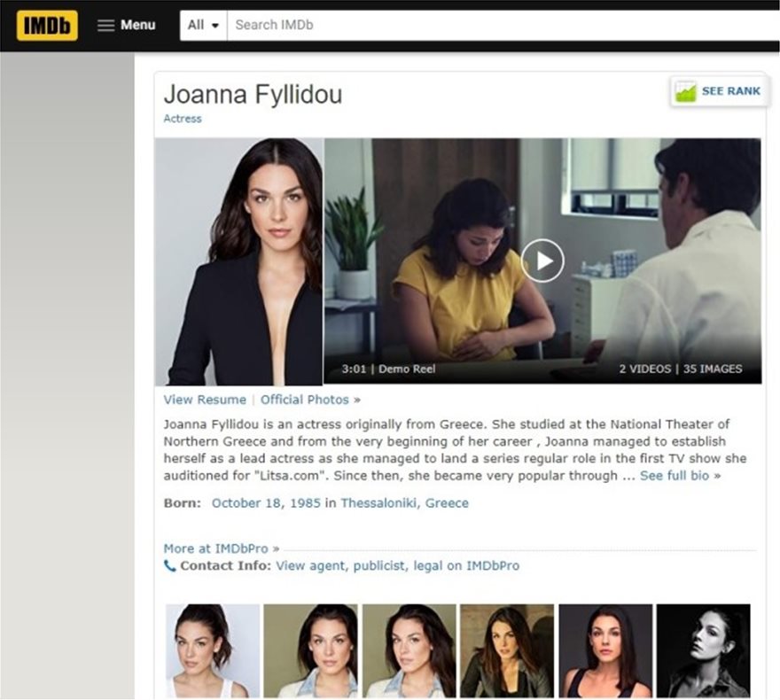Expand the See full bio link
This screenshot has width=780, height=700.
675,476
